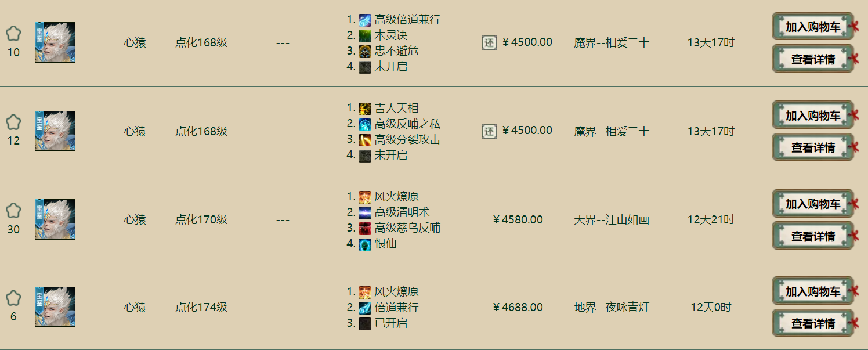
Task: Click the 忠不避危 skill icon
Action: (364, 51)
